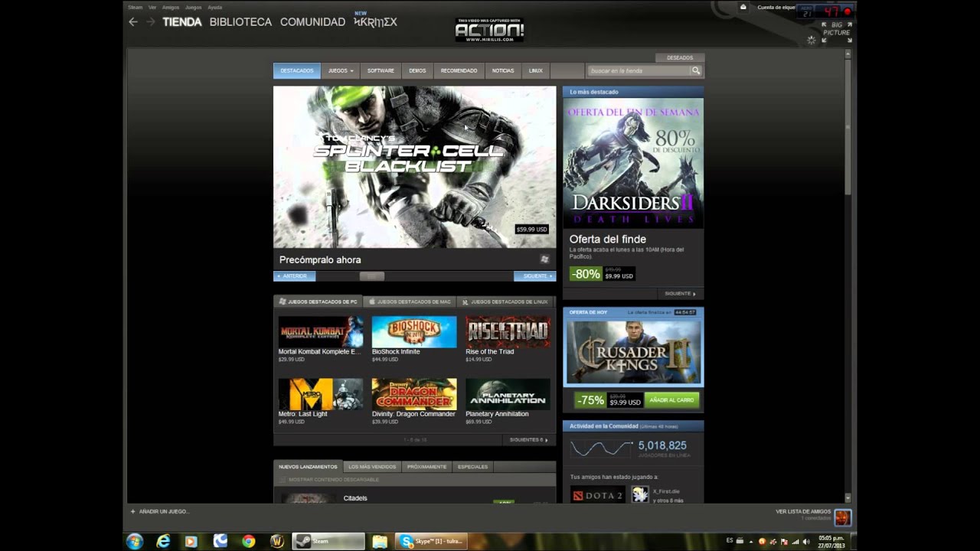Select the Demos store tab
This screenshot has height=551, width=980.
point(417,70)
